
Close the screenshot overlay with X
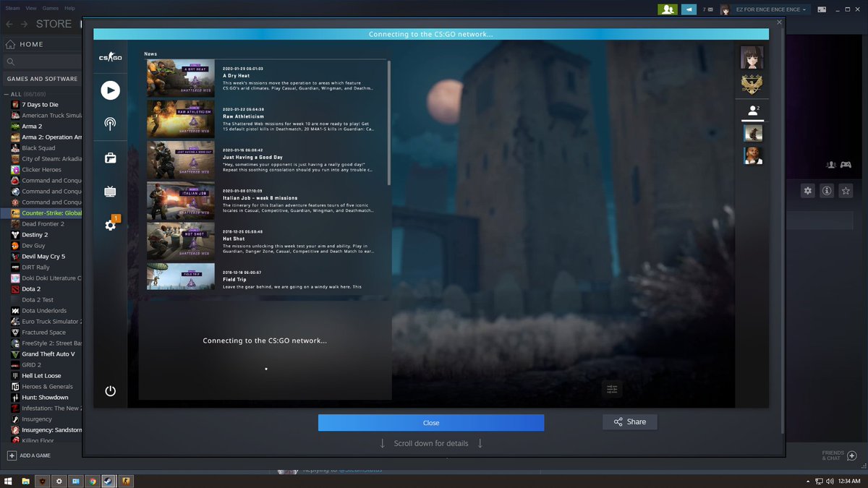click(x=779, y=22)
